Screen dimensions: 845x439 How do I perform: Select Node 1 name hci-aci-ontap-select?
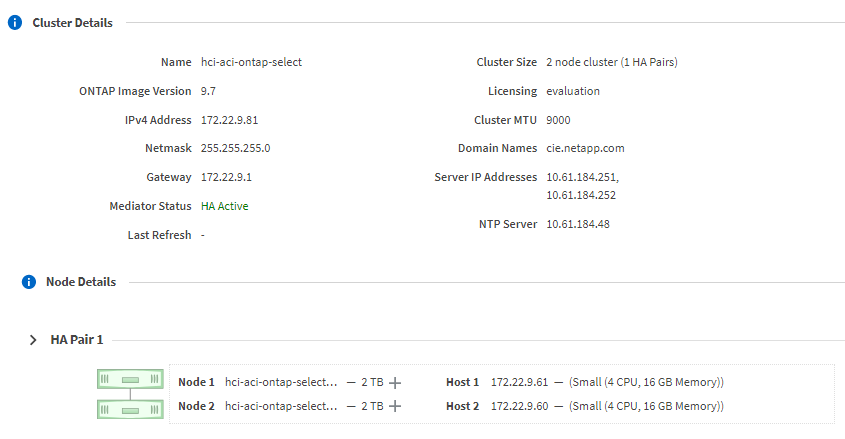[282, 382]
